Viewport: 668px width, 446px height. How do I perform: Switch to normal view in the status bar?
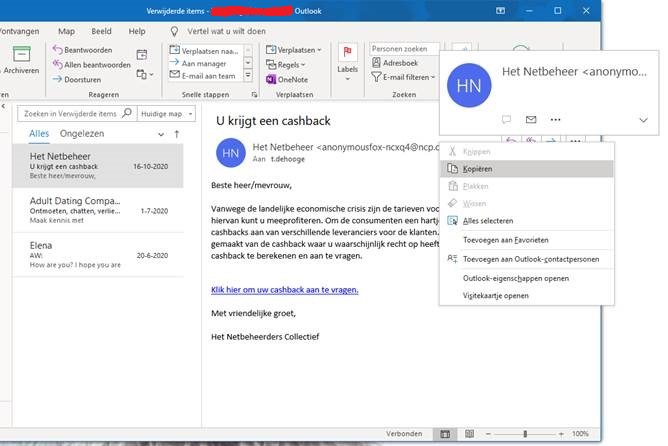coord(445,434)
